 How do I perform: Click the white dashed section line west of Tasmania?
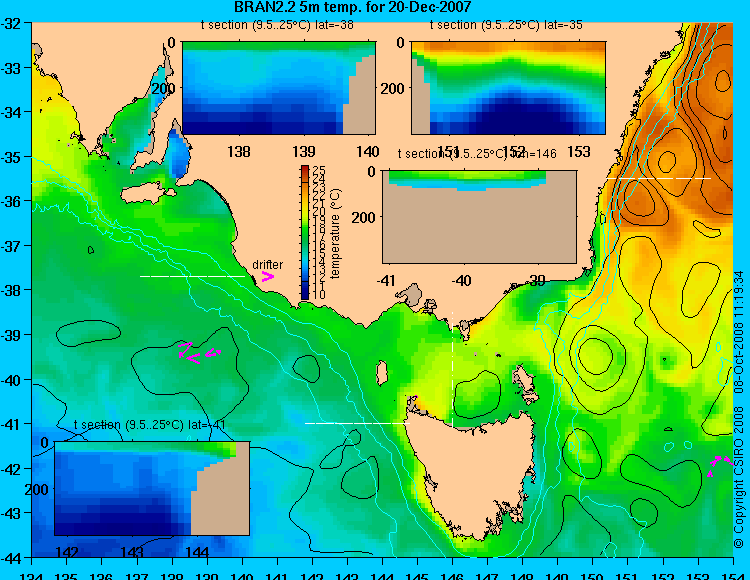[357, 423]
